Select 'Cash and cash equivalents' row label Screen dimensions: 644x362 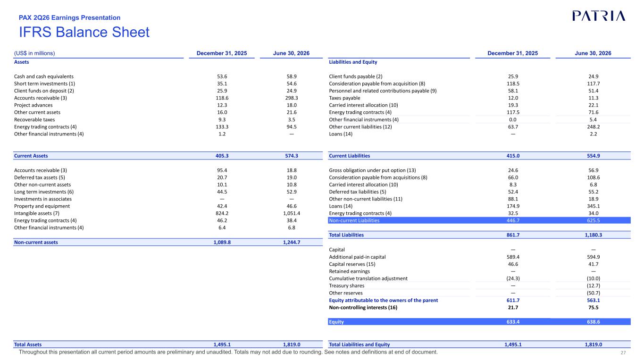[44, 76]
